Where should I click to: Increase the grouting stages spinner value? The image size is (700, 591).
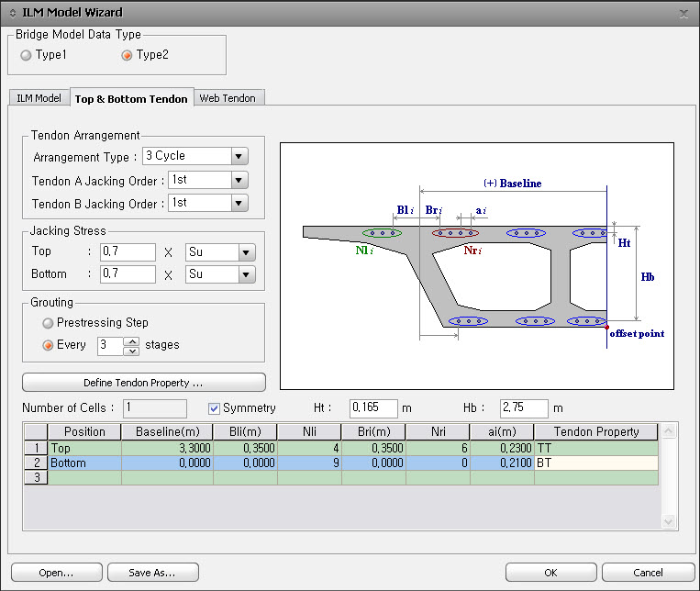pos(131,340)
